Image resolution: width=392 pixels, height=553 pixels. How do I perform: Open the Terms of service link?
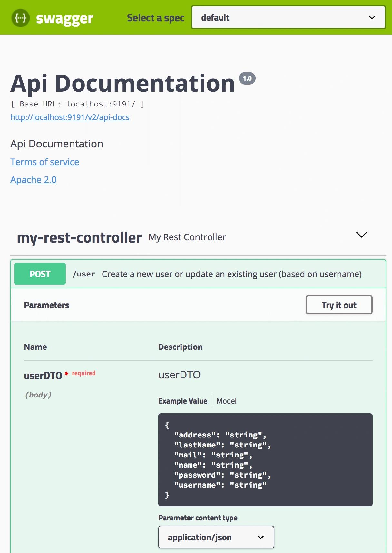[x=44, y=162]
